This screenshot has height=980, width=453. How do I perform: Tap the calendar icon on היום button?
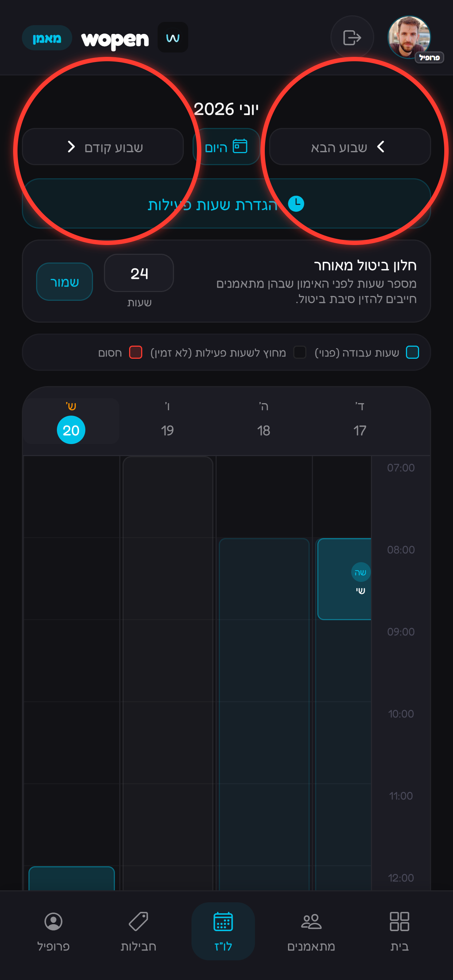[x=240, y=147]
